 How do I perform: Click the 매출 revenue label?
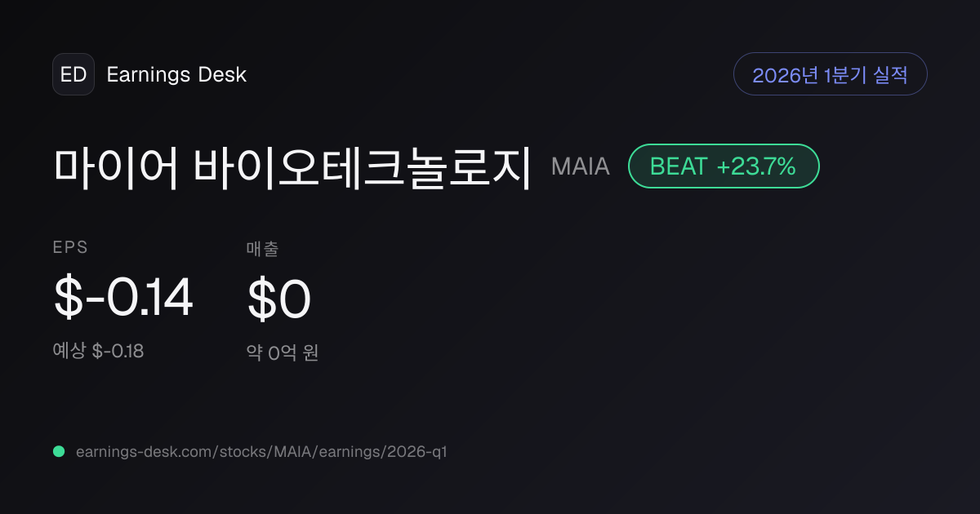pos(263,249)
